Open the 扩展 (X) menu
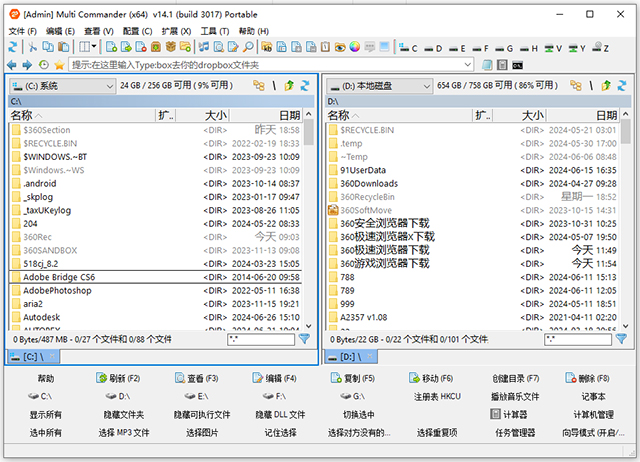 [176, 31]
